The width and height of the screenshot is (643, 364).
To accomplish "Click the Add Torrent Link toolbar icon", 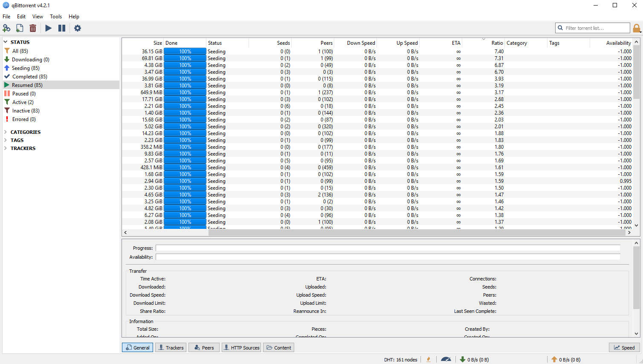I will [6, 28].
